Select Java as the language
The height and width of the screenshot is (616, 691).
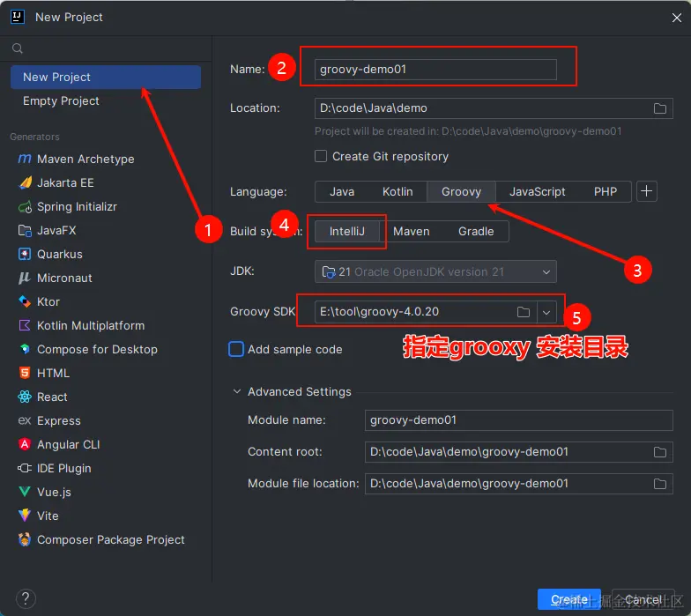[342, 192]
